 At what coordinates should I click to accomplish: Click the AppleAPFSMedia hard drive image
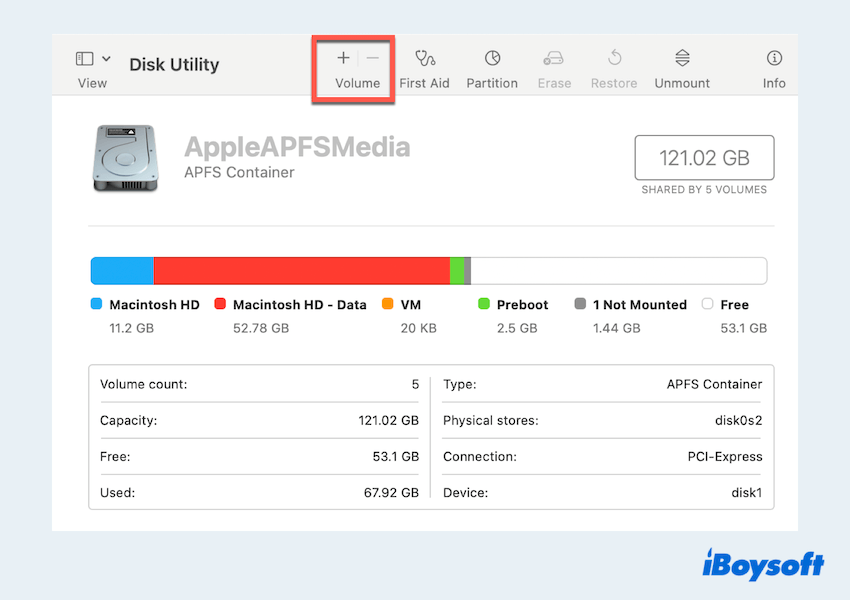coord(125,158)
